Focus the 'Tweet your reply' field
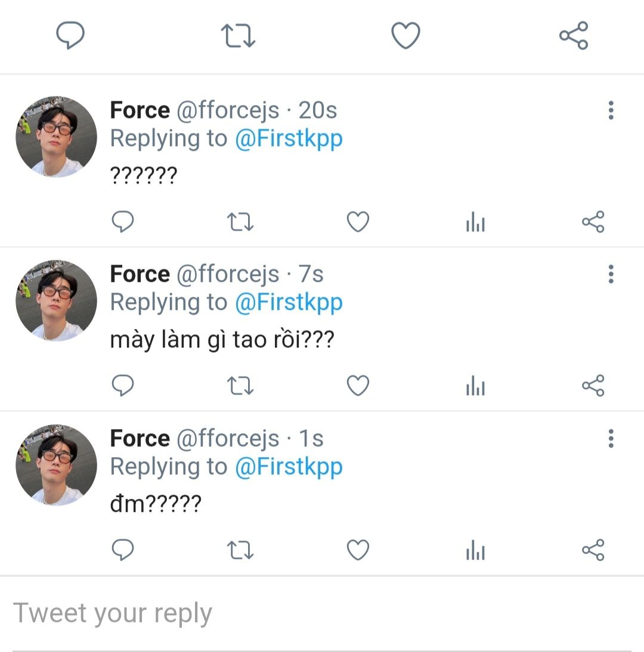 322,614
